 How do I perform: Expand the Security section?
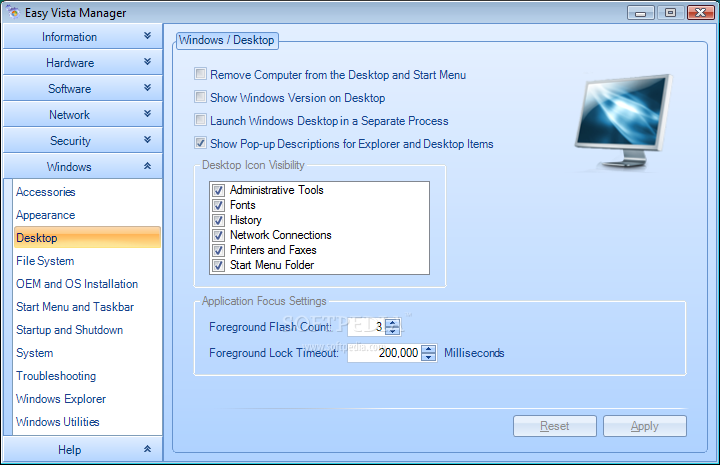(x=83, y=140)
